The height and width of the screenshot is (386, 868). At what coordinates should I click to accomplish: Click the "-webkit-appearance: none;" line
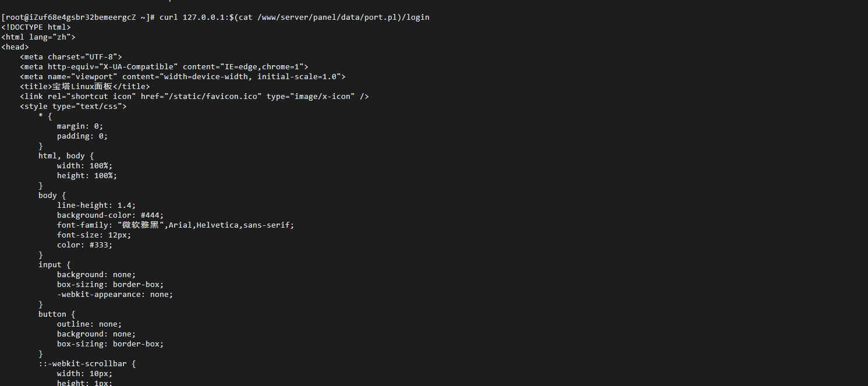[x=115, y=294]
